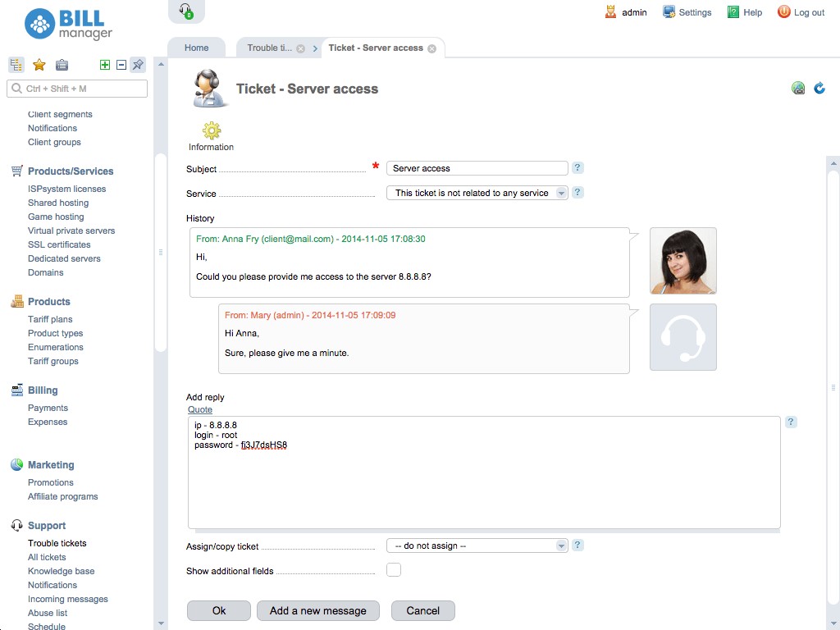Select the favorites star icon in sidebar toolbar
The width and height of the screenshot is (840, 630).
point(39,64)
